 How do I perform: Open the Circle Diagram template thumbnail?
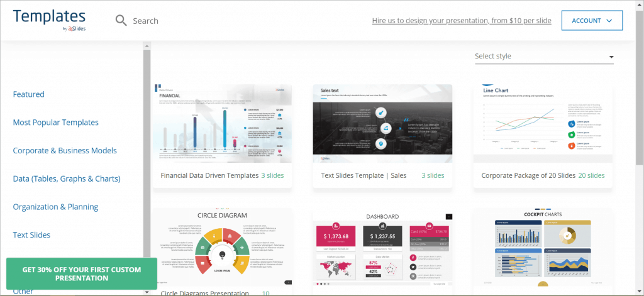(222, 247)
